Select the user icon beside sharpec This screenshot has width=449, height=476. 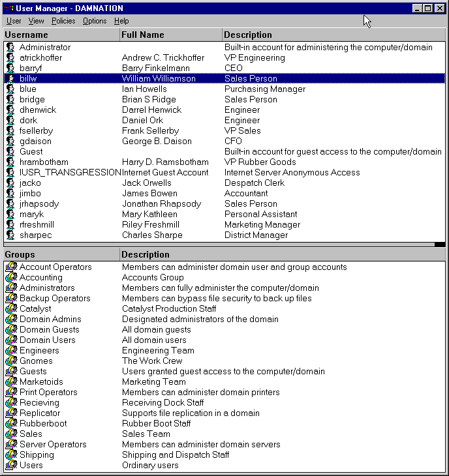10,235
